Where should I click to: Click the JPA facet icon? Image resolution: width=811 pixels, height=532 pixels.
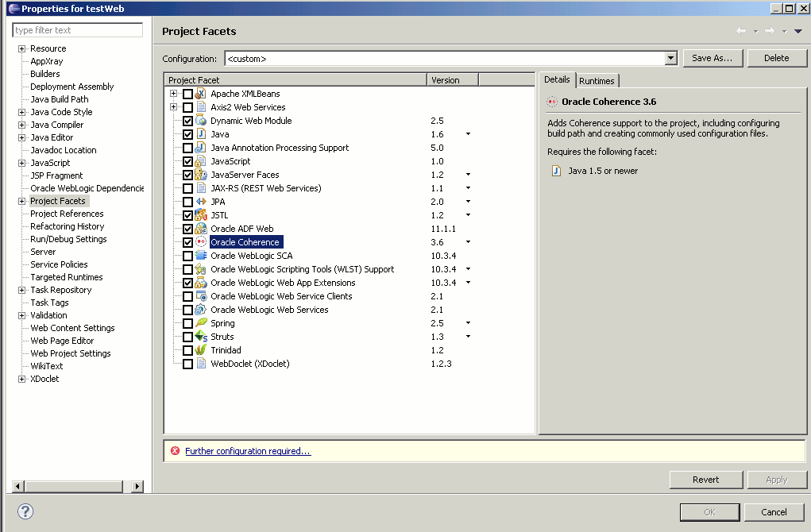coord(201,202)
